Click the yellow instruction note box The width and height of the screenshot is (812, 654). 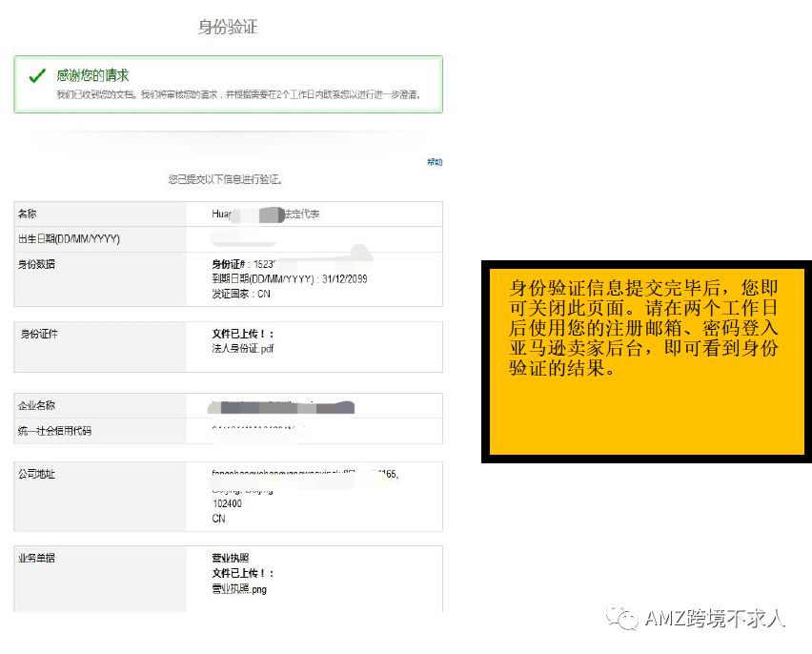click(645, 361)
